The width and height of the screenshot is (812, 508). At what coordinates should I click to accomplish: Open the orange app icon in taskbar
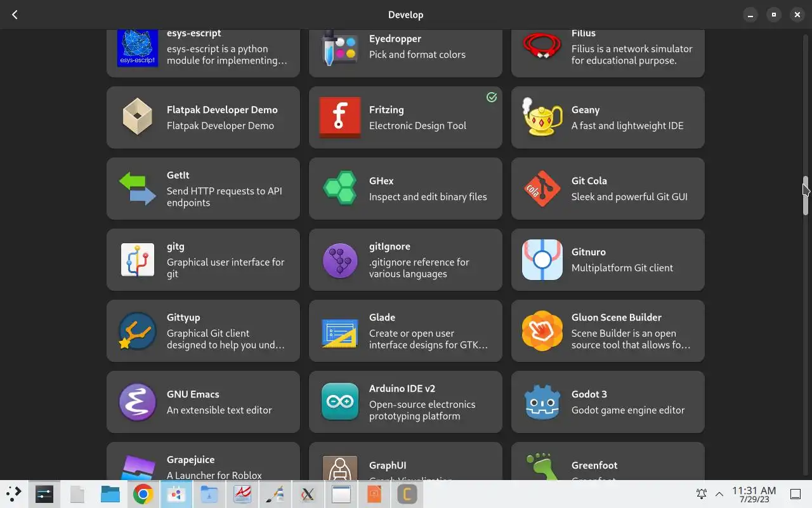click(374, 494)
